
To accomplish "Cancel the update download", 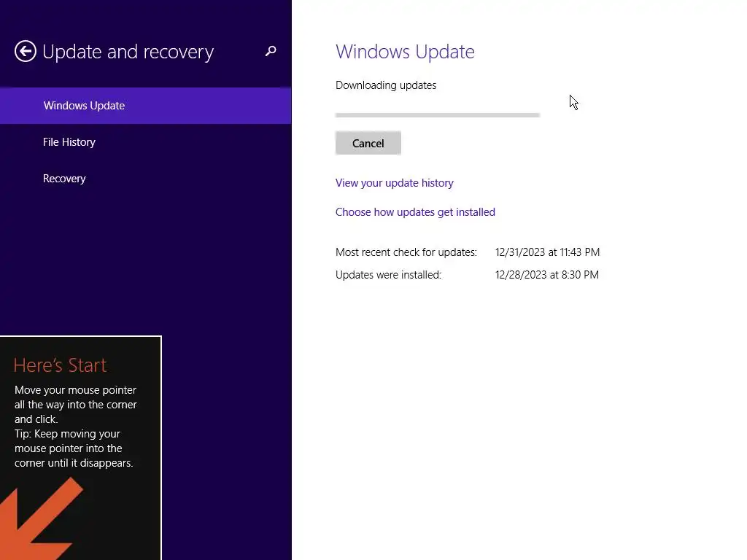I will [x=368, y=143].
